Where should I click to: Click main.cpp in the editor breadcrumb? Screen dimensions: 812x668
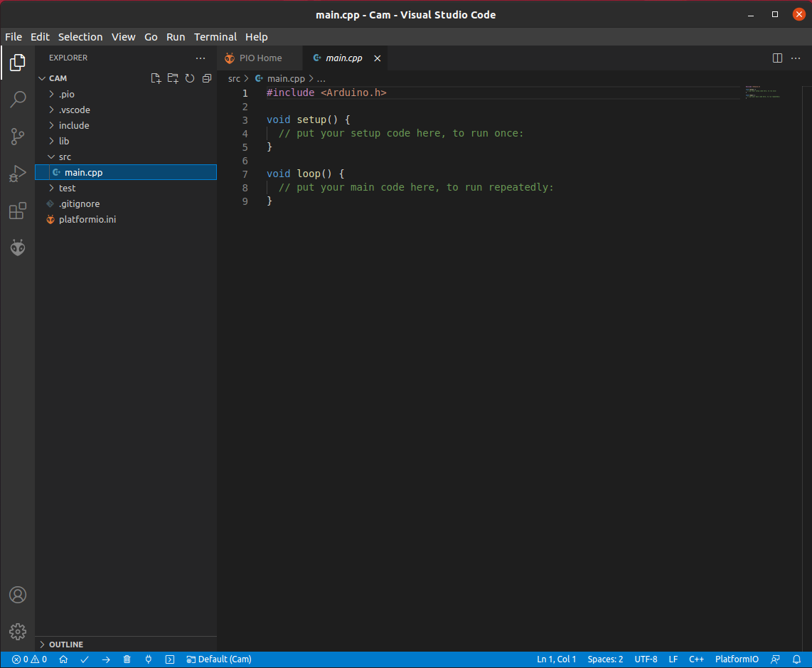[286, 79]
